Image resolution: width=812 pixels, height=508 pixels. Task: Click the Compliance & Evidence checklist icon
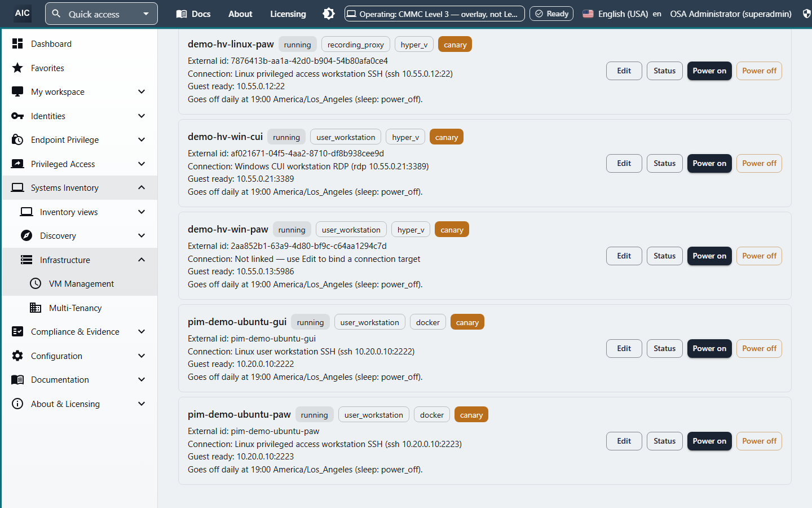pos(17,331)
